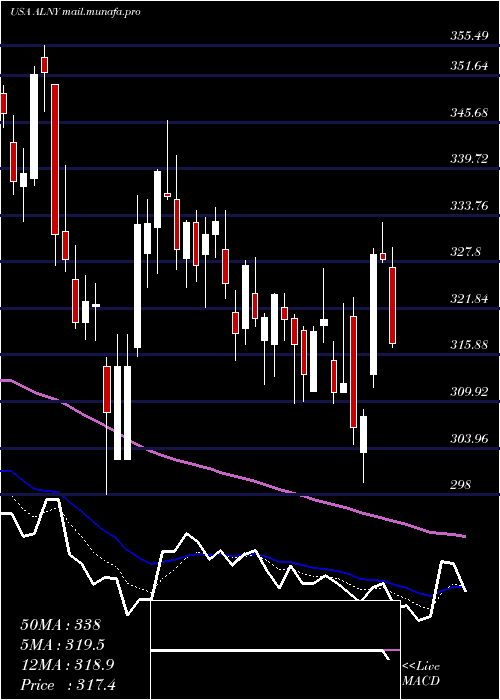Click the 50MA : 338 readout

click(x=61, y=625)
